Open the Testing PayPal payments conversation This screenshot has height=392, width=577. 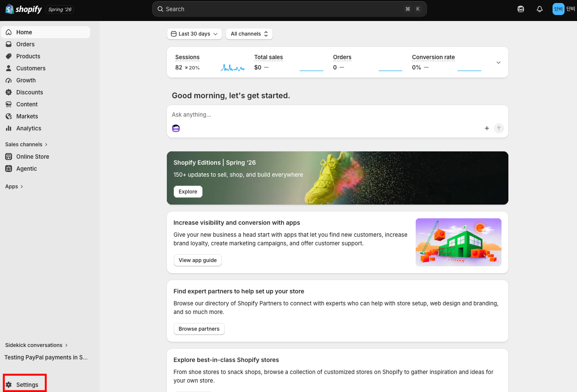(x=46, y=357)
